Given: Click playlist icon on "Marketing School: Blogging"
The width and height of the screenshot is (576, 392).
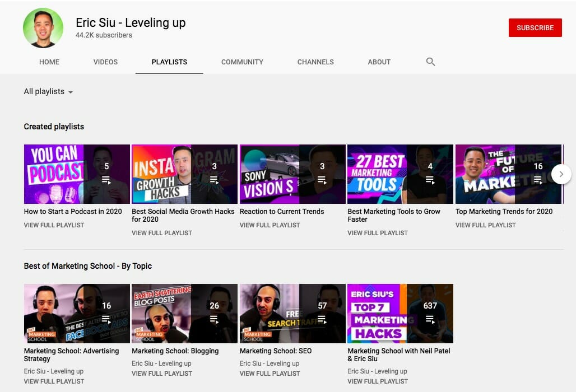Looking at the screenshot, I should (x=213, y=318).
